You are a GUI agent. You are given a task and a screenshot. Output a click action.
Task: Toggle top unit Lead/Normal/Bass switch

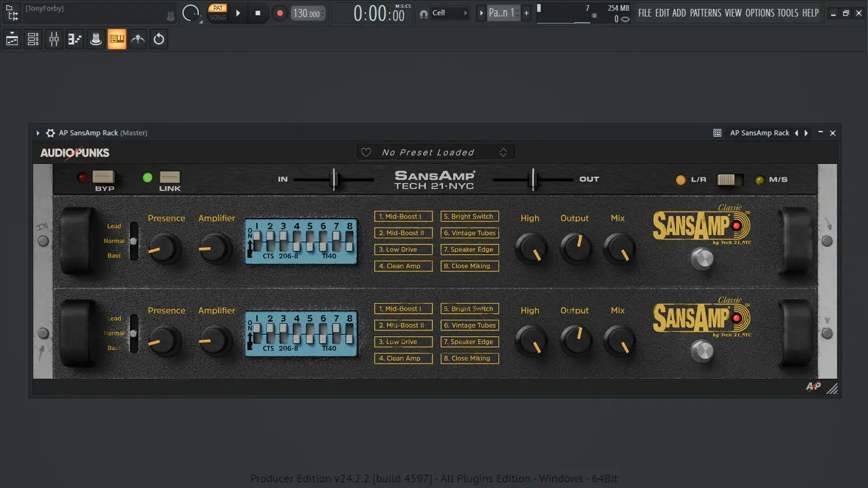133,241
